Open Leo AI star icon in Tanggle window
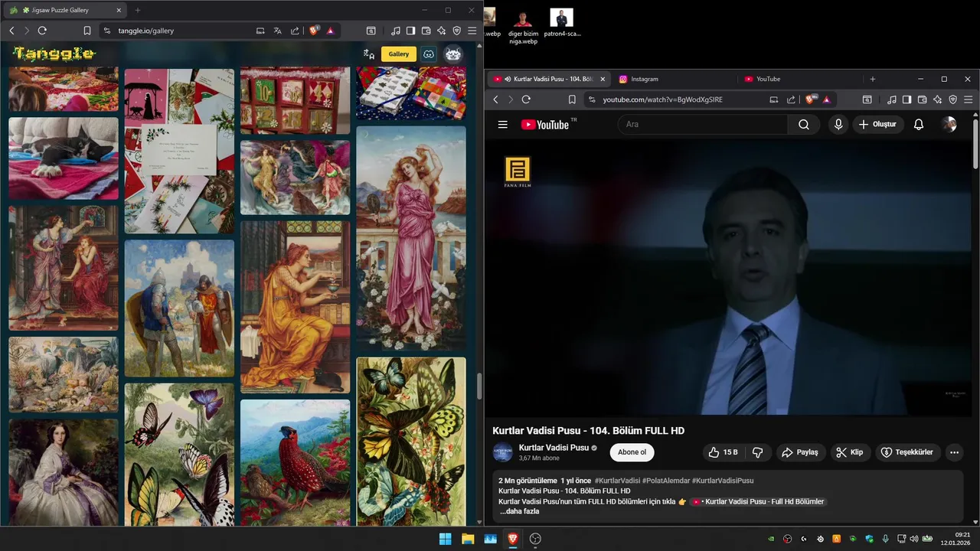The width and height of the screenshot is (980, 551). click(x=442, y=31)
